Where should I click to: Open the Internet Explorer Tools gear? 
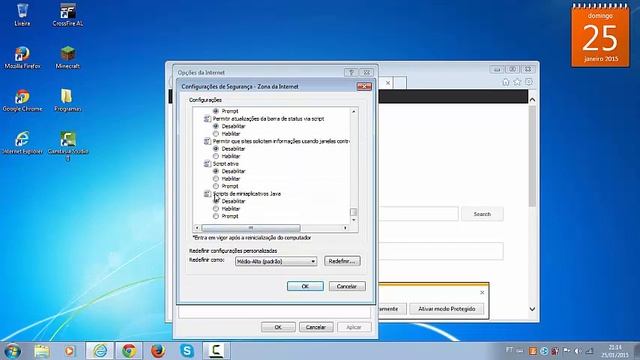(529, 82)
